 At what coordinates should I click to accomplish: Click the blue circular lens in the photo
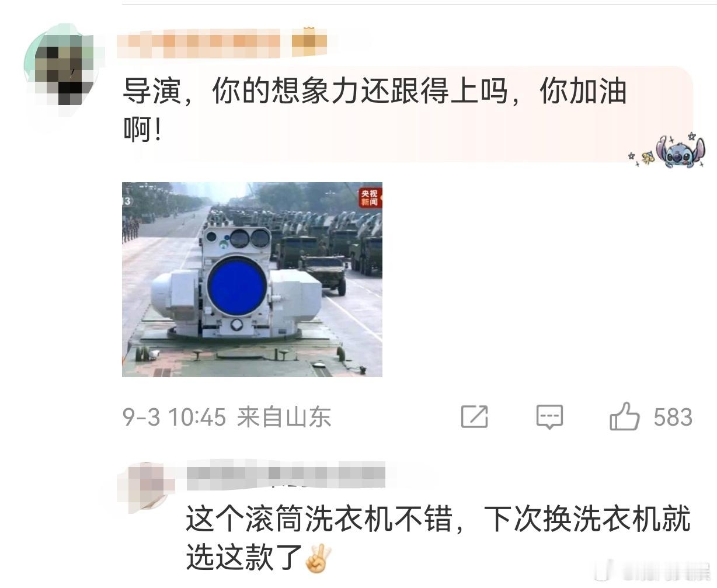tap(236, 287)
